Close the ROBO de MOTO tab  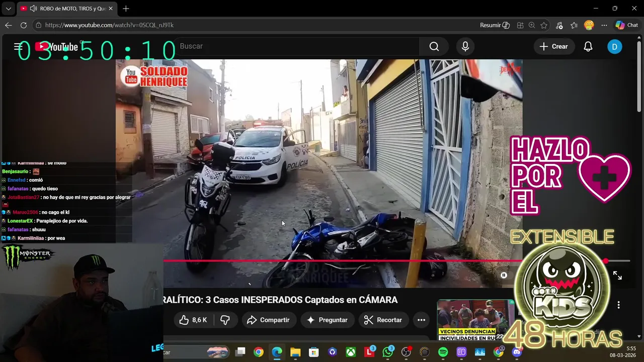(x=111, y=9)
